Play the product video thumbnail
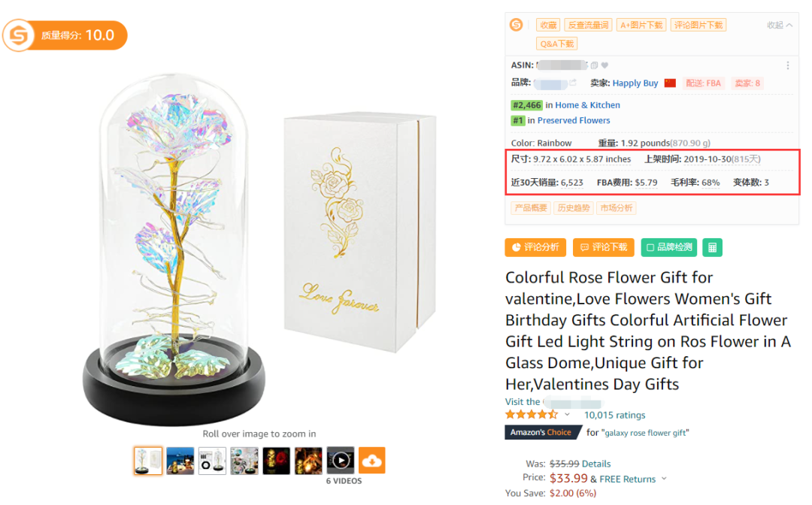812x505 pixels. (x=341, y=460)
